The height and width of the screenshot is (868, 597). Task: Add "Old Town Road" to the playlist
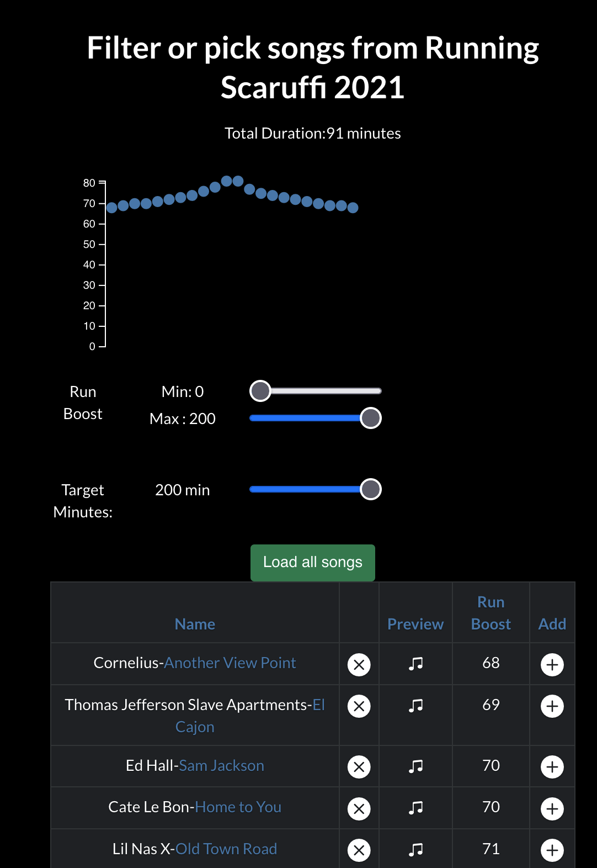pyautogui.click(x=552, y=849)
